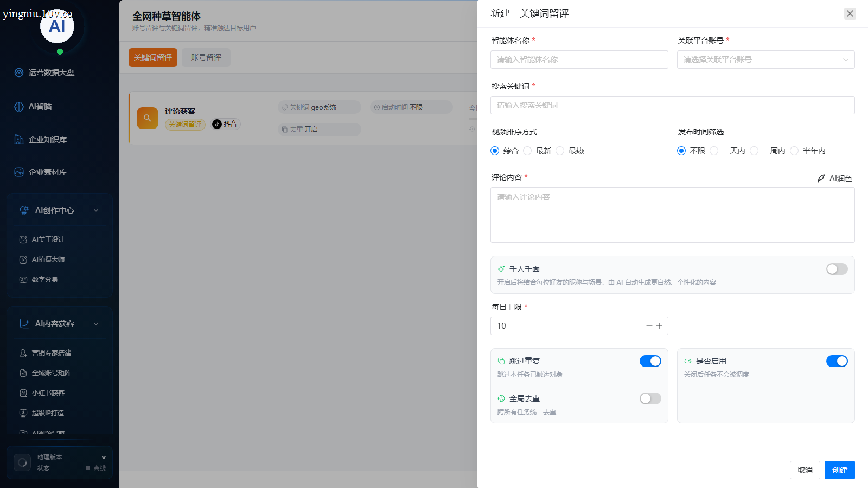
Task: Click the 是否启用 status icon
Action: [688, 361]
